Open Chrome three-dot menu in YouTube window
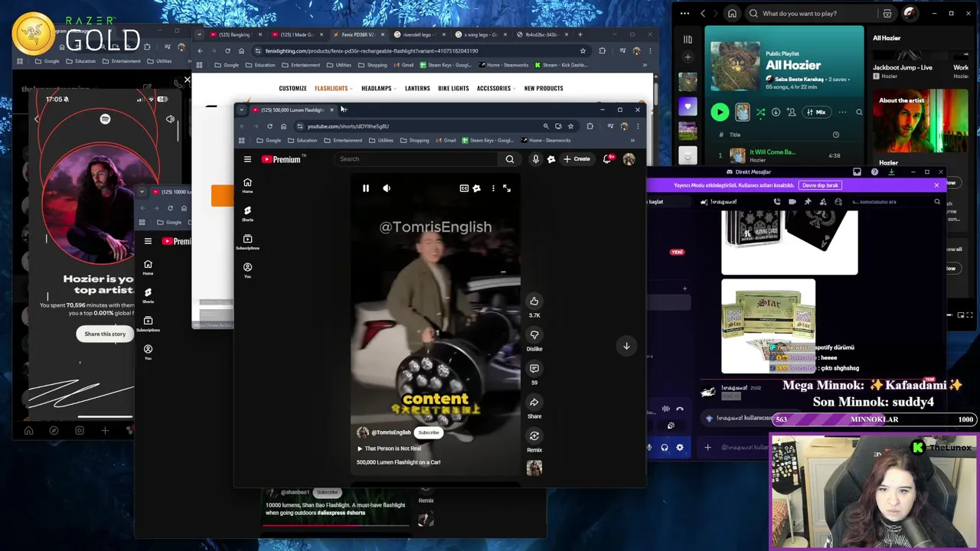The width and height of the screenshot is (980, 551). point(638,126)
